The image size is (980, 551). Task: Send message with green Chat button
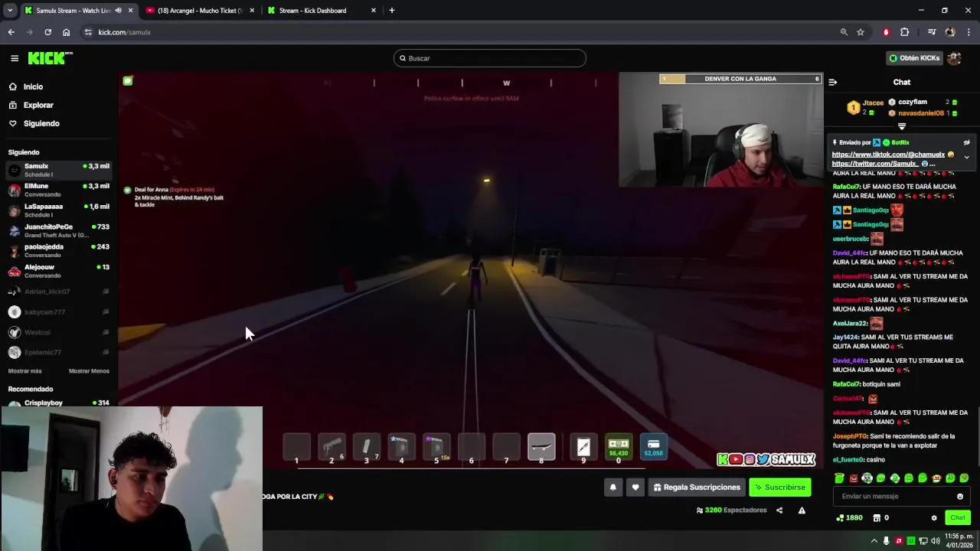pyautogui.click(x=958, y=518)
